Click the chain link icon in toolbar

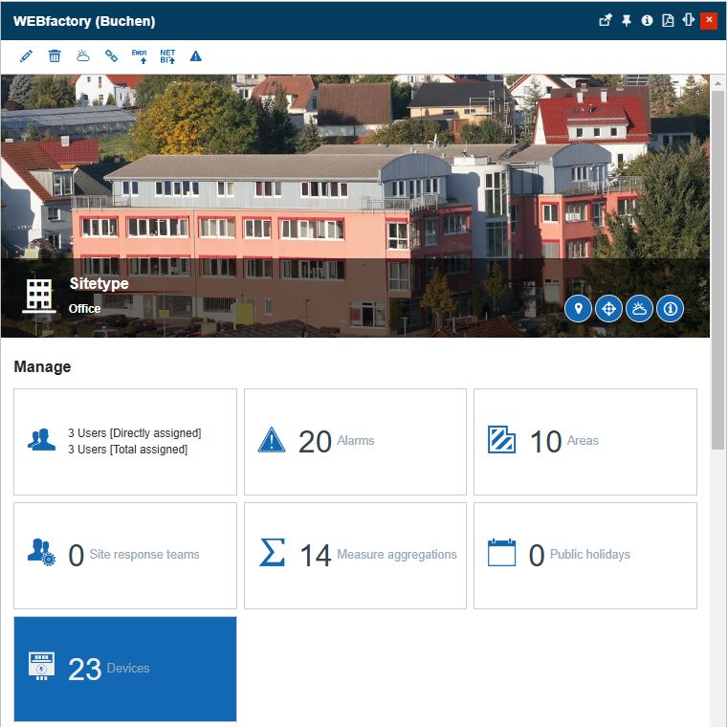(x=111, y=56)
